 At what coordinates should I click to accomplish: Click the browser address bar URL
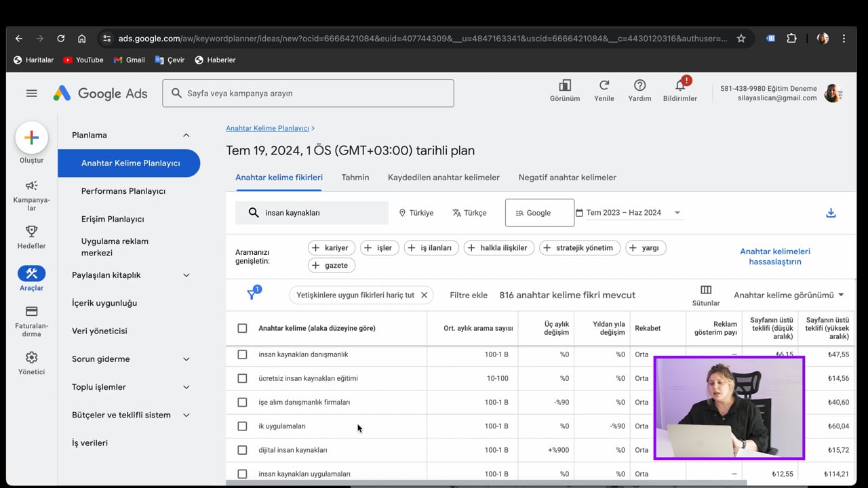tap(422, 39)
